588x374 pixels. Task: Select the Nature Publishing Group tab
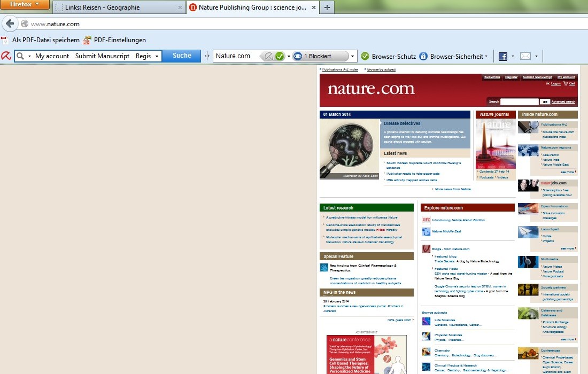click(x=252, y=7)
